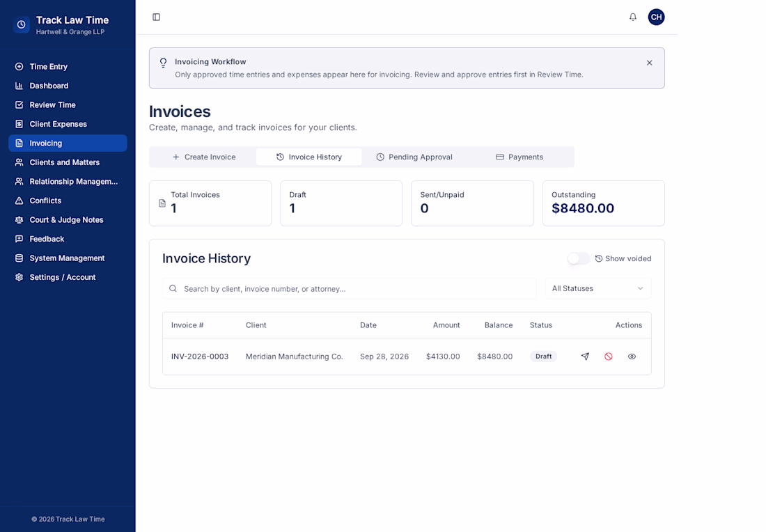Navigate to Dashboard

[68, 86]
